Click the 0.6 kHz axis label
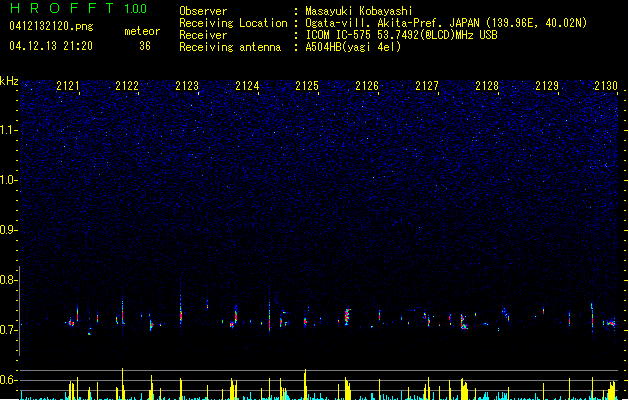 point(8,380)
